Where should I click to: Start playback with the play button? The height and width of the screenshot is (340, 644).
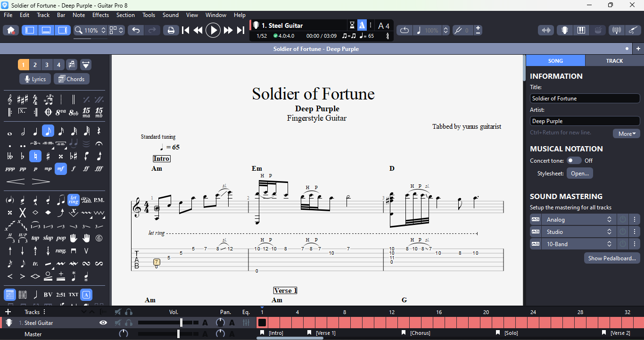213,30
